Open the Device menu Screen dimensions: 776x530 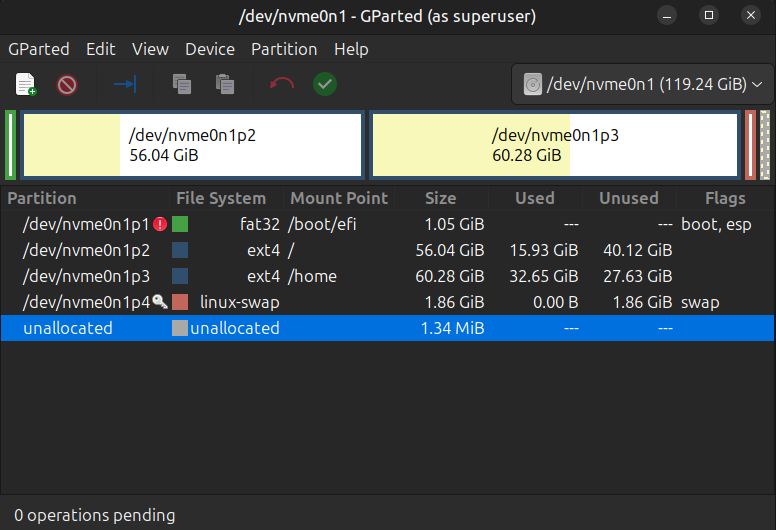click(210, 49)
